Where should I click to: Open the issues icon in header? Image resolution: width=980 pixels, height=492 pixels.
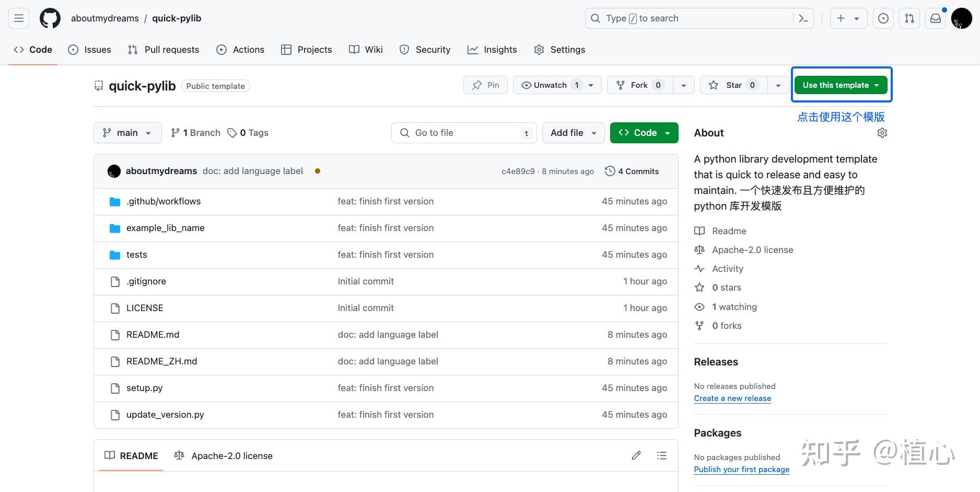pyautogui.click(x=883, y=18)
